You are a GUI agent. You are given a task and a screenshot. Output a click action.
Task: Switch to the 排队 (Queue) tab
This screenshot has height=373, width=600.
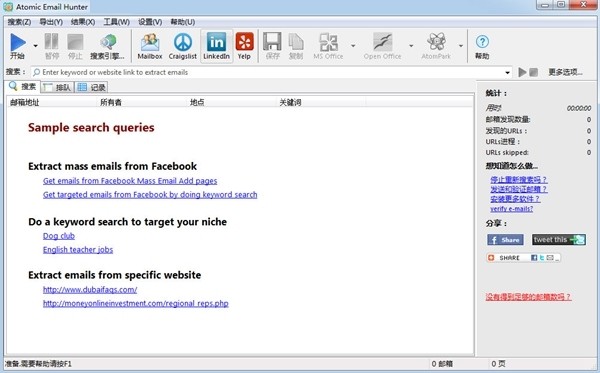tap(57, 87)
